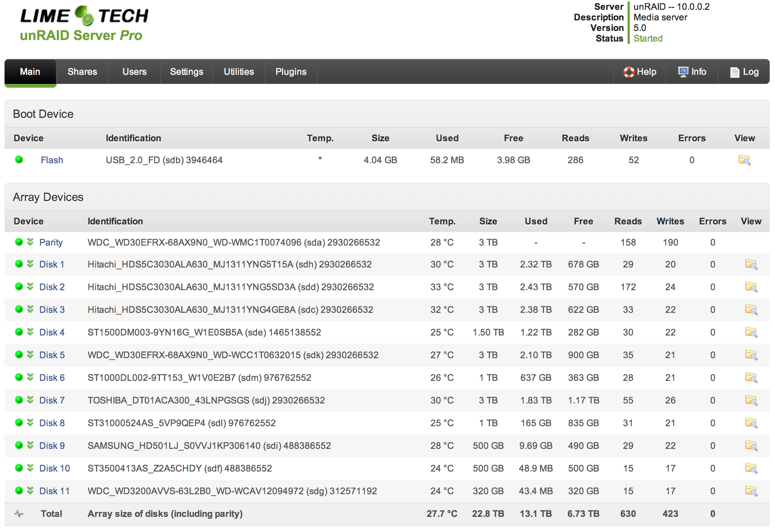Browse Disk 3 contents via view icon
This screenshot has width=775, height=532.
(x=751, y=309)
